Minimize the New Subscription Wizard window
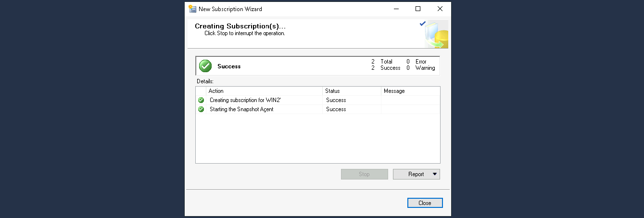The width and height of the screenshot is (644, 218). point(396,9)
